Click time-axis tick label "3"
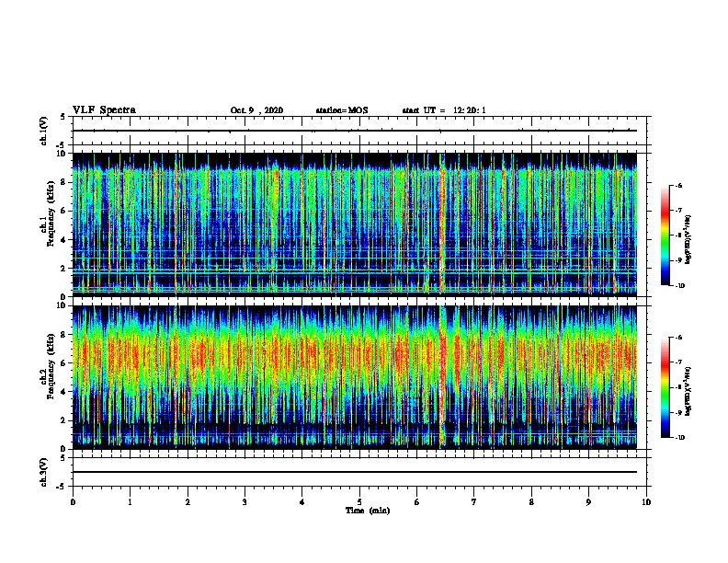 pos(245,501)
